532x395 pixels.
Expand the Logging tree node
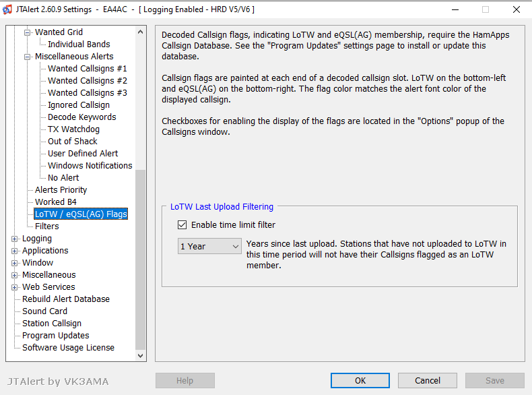[x=14, y=239]
